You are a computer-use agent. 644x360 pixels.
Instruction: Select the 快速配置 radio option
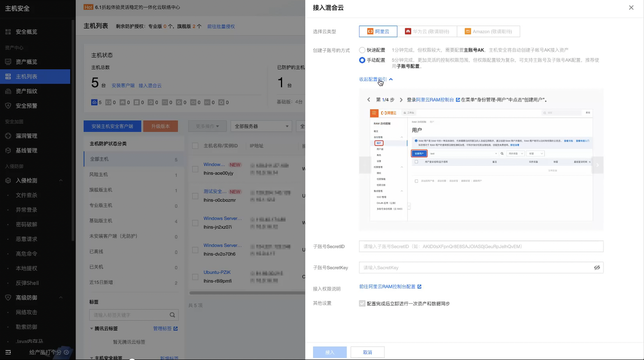362,50
